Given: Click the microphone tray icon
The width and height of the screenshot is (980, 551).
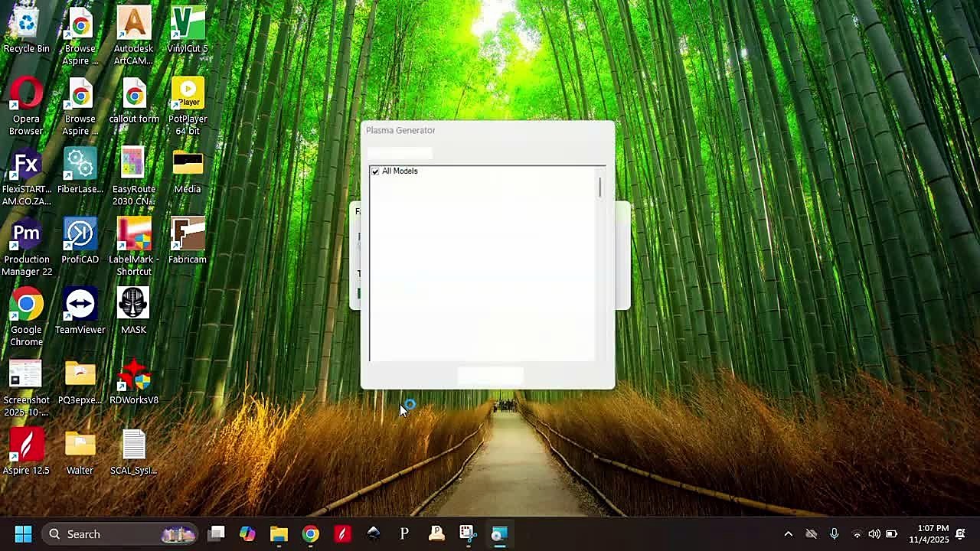Looking at the screenshot, I should [x=834, y=533].
